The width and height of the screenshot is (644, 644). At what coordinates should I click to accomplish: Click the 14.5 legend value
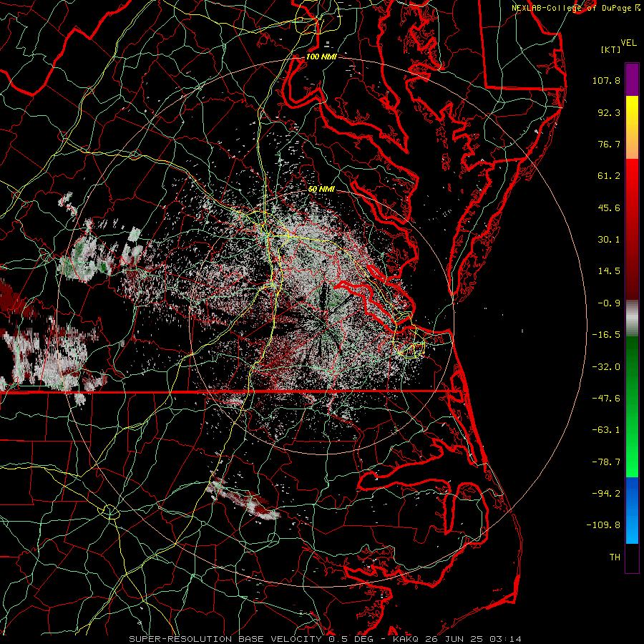(x=609, y=271)
